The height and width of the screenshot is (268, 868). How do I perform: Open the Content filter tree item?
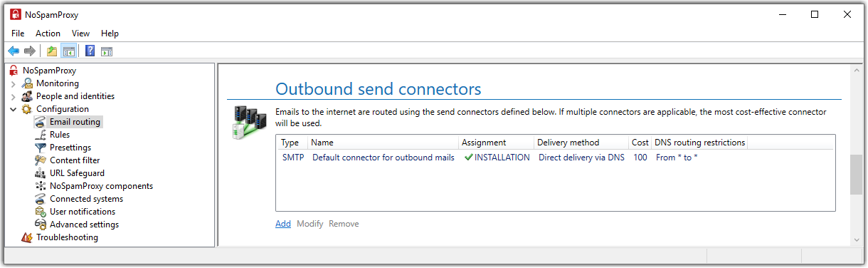[75, 160]
